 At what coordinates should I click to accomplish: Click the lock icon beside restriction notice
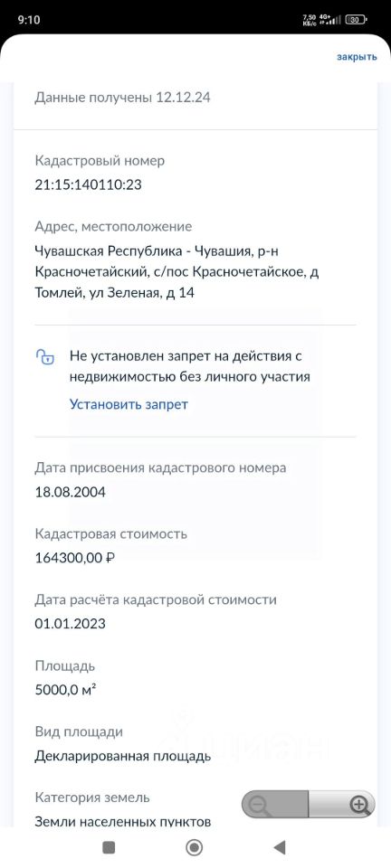point(45,357)
